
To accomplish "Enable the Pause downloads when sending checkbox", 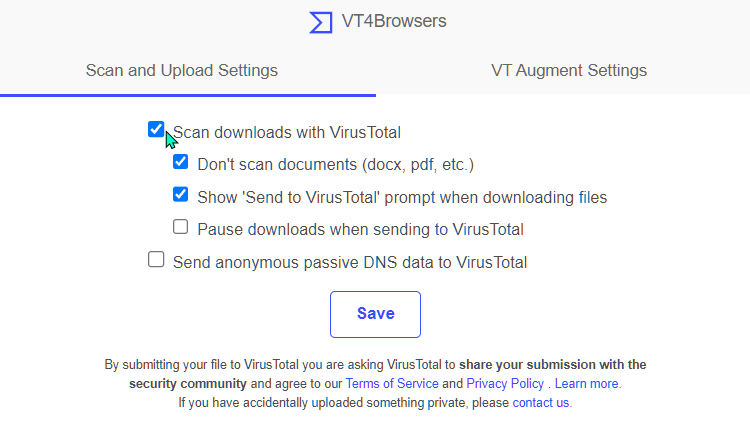I will (x=180, y=227).
